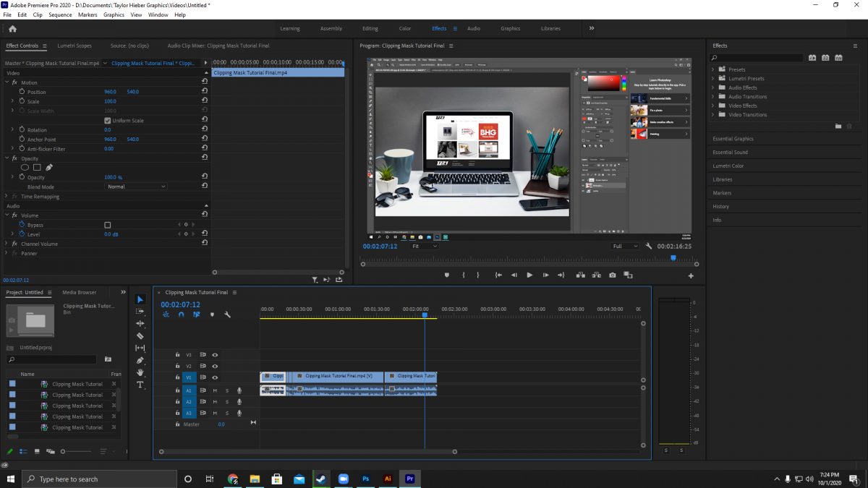868x488 pixels.
Task: Expand the Video Transitions folder in Effects
Action: (x=713, y=114)
